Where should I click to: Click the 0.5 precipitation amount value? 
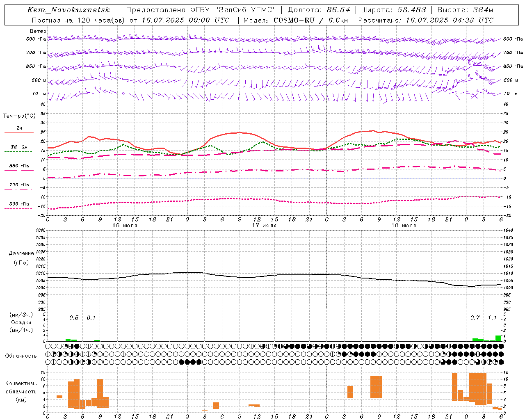click(74, 318)
